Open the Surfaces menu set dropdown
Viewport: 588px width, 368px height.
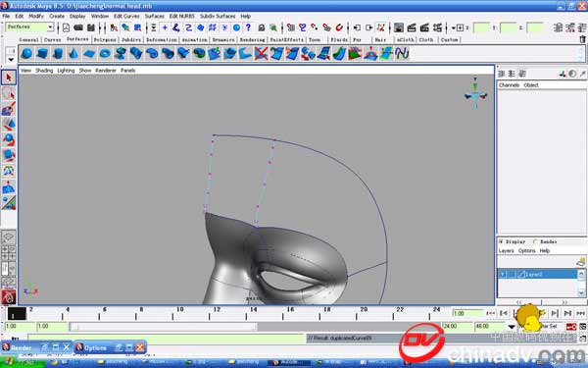[x=29, y=27]
